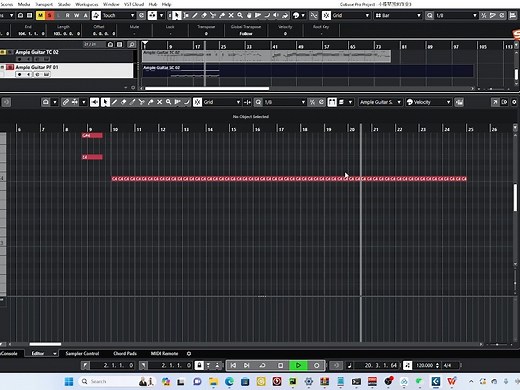This screenshot has width=520, height=390.
Task: Click the track list search magnifier icon
Action: (x=132, y=44)
